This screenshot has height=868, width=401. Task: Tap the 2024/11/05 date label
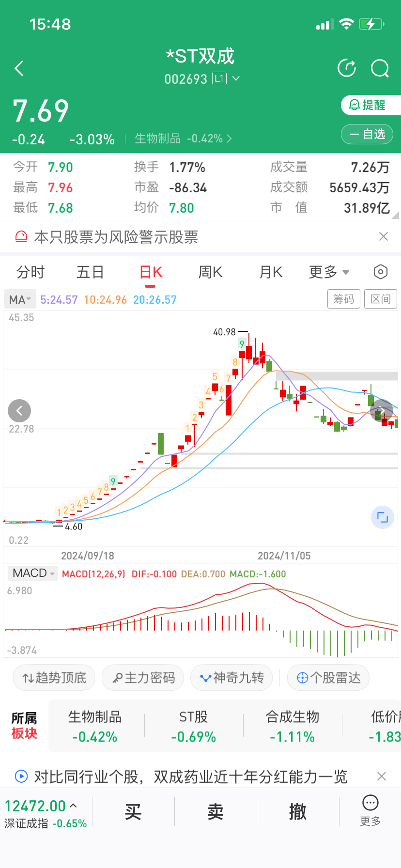coord(284,556)
